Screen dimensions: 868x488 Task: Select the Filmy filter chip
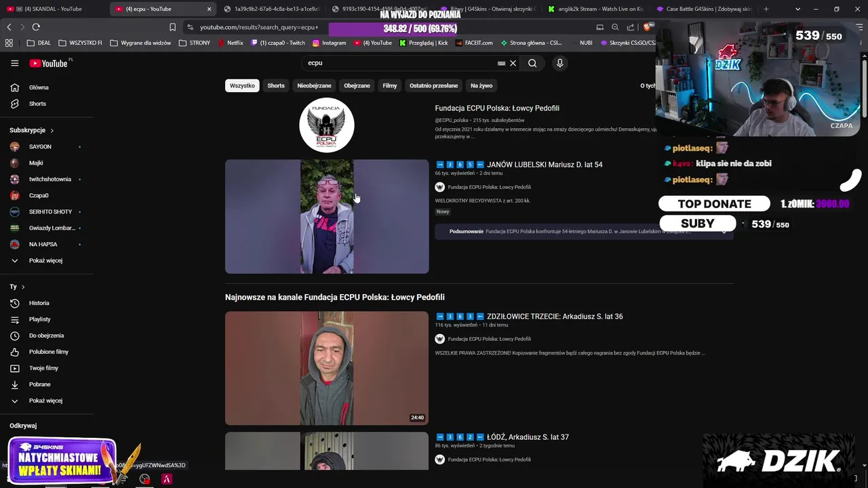(x=390, y=85)
